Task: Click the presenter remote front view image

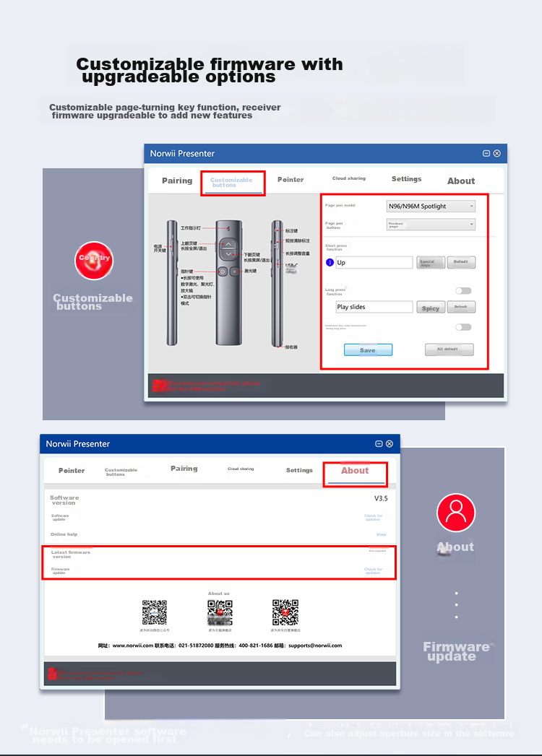Action: tap(228, 283)
